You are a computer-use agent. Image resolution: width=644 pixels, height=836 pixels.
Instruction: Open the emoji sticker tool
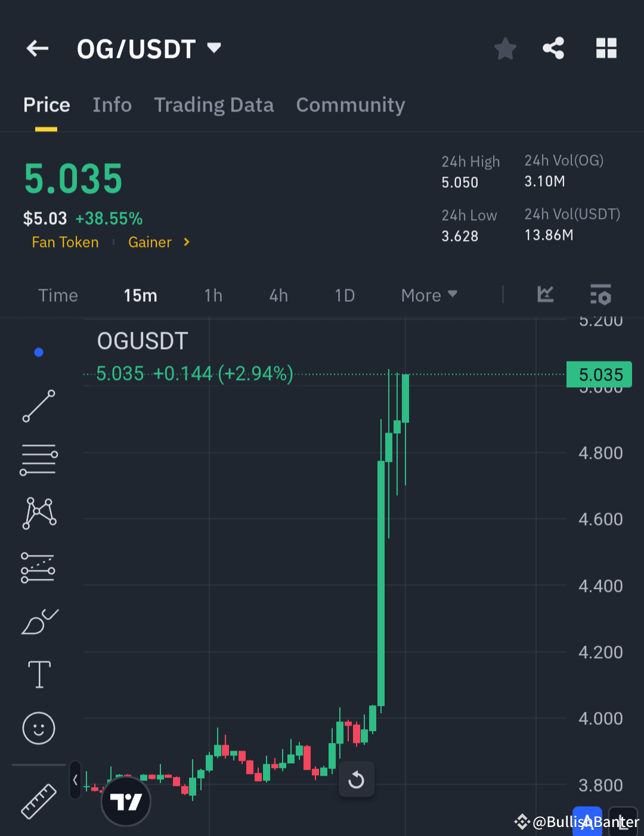pos(38,728)
